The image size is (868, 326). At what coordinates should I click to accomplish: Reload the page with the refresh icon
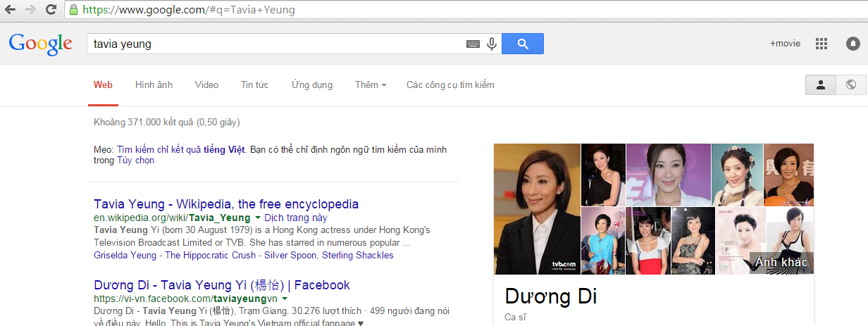[51, 10]
